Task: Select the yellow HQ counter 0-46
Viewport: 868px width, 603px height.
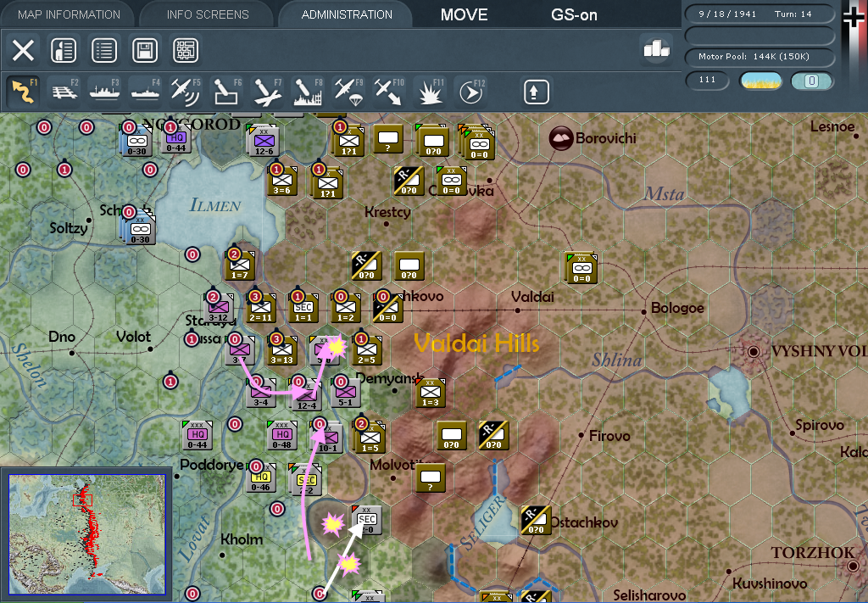Action: [261, 477]
